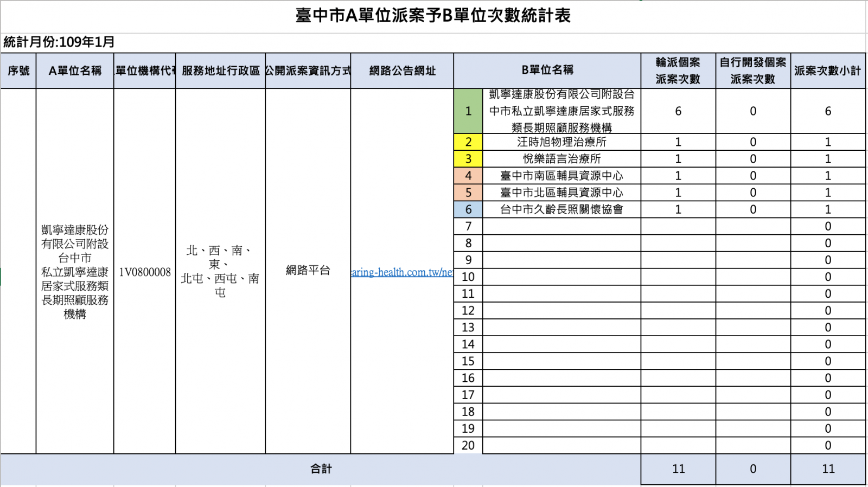Screen dimensions: 868x487
Task: Select the district cell 北、西、南、東、北屯、西屯、南屯
Action: tap(220, 271)
